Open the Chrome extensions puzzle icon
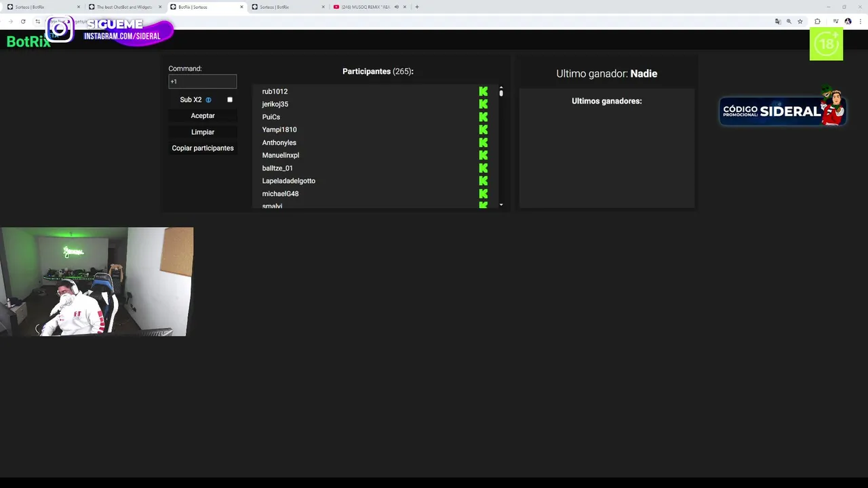The image size is (868, 488). 817,22
